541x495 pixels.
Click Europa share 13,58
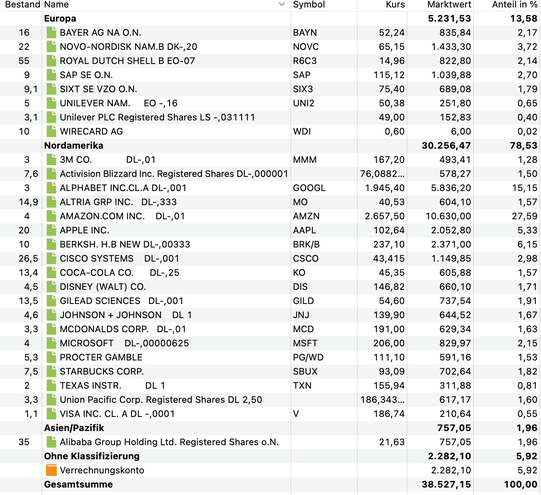(x=524, y=19)
